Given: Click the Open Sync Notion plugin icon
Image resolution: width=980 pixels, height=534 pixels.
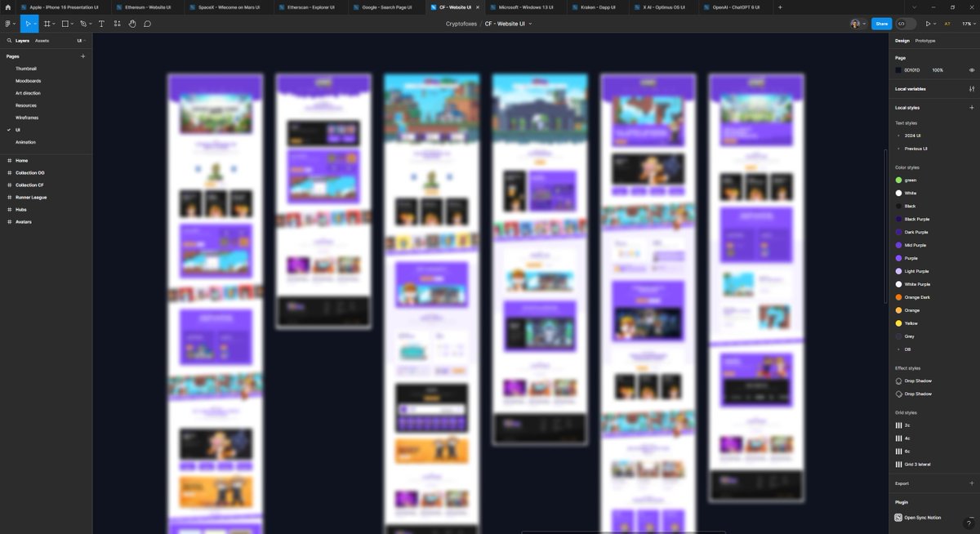Looking at the screenshot, I should click(898, 517).
